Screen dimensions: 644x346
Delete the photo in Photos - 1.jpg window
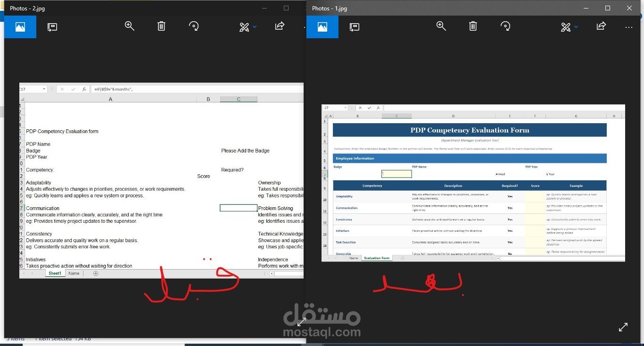click(473, 26)
